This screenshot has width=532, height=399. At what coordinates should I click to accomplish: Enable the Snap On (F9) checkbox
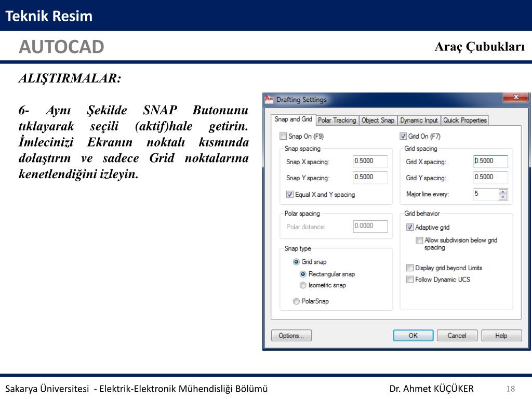283,136
